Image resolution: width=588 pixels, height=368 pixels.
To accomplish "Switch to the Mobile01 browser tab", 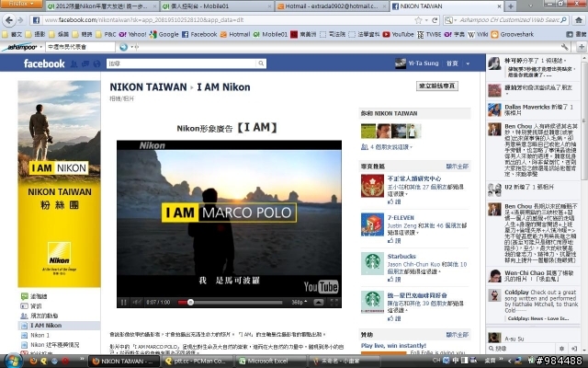I will point(218,6).
